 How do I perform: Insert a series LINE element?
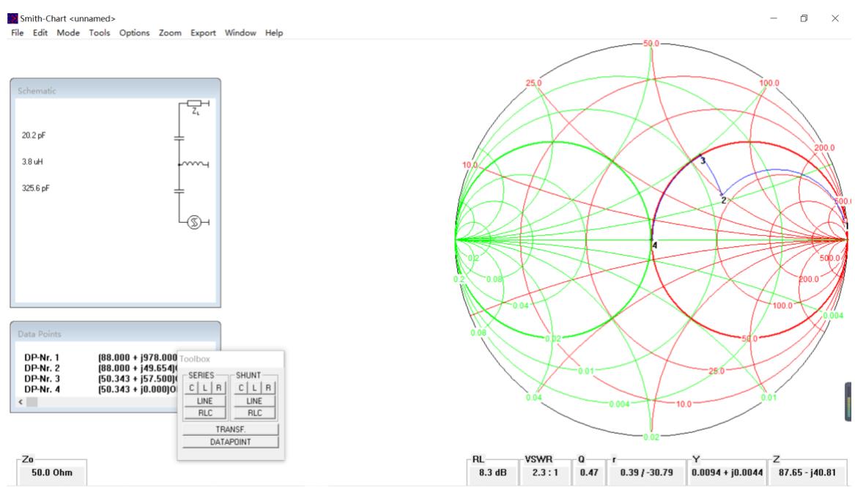[202, 401]
